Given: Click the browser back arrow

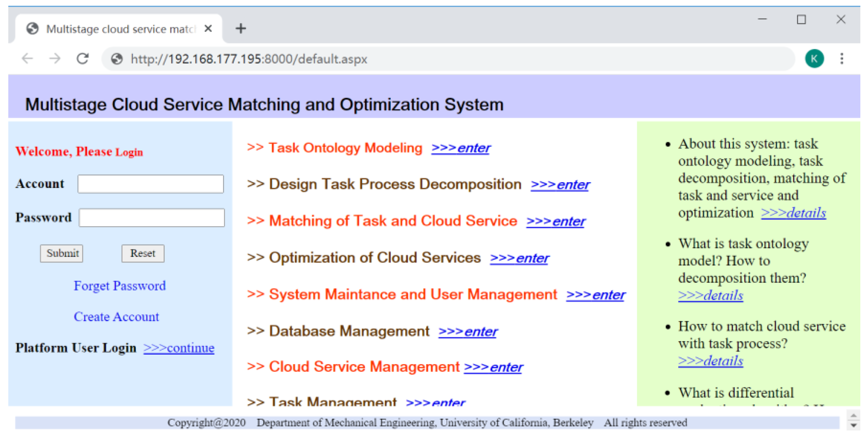Looking at the screenshot, I should pos(27,59).
